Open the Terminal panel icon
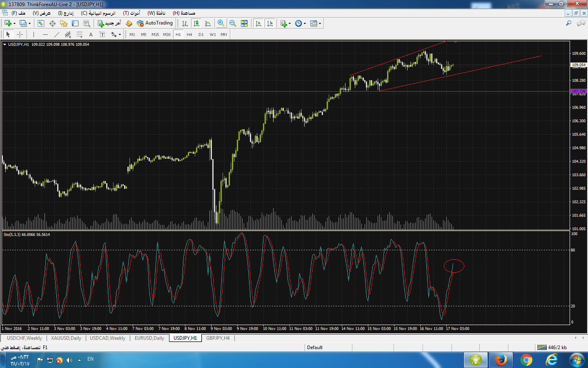This screenshot has width=588, height=368. click(x=75, y=23)
